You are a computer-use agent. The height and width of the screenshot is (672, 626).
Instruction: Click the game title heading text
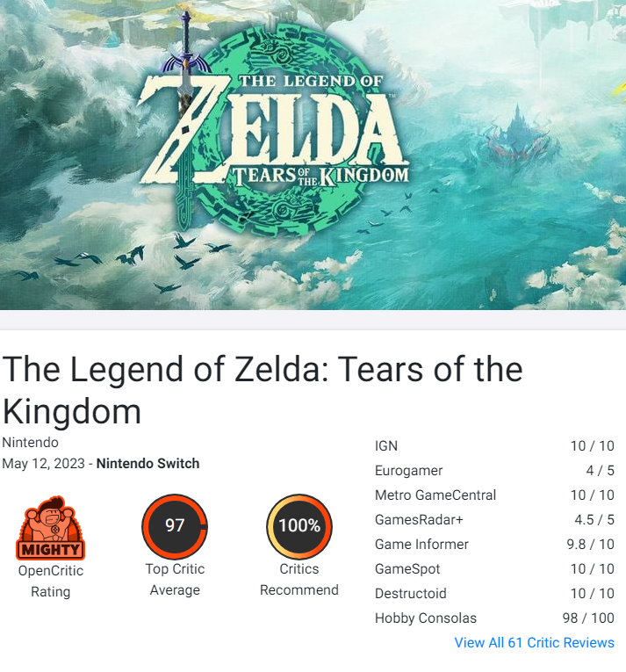[x=263, y=390]
